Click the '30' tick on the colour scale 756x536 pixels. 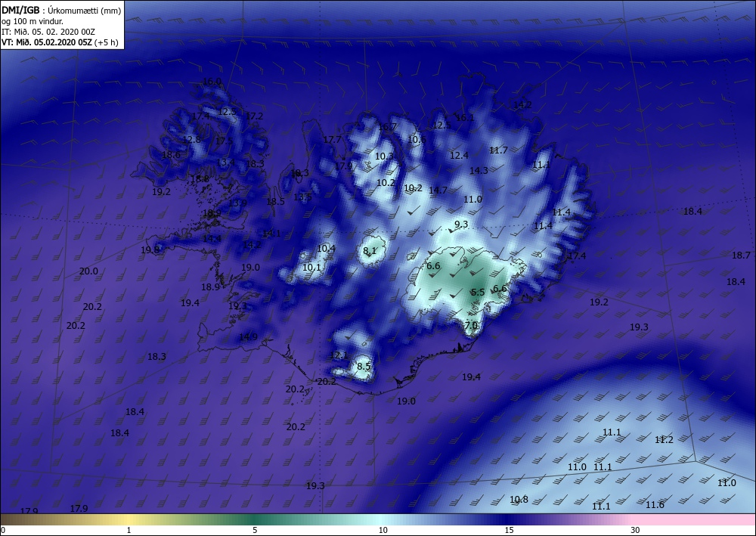coord(636,531)
